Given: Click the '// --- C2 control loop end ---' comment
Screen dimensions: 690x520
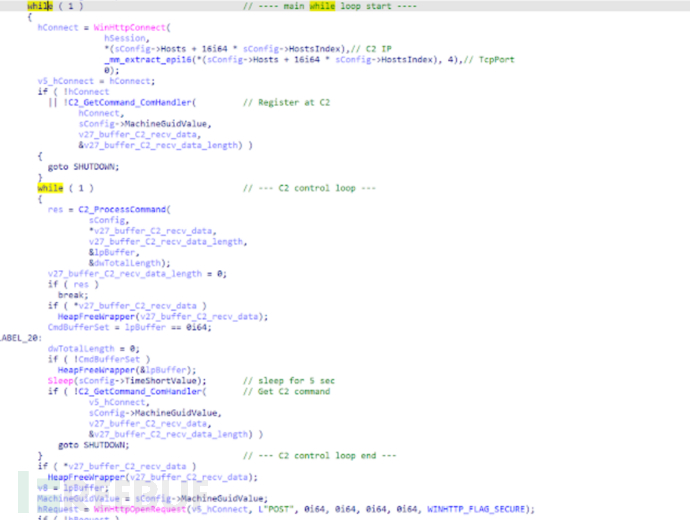Looking at the screenshot, I should click(320, 456).
